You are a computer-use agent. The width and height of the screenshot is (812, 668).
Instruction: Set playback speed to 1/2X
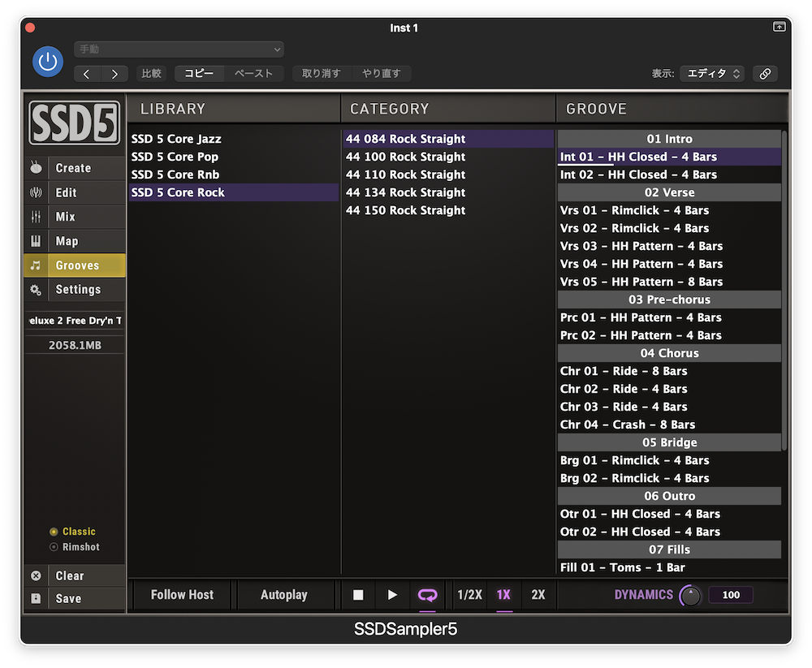pos(469,595)
